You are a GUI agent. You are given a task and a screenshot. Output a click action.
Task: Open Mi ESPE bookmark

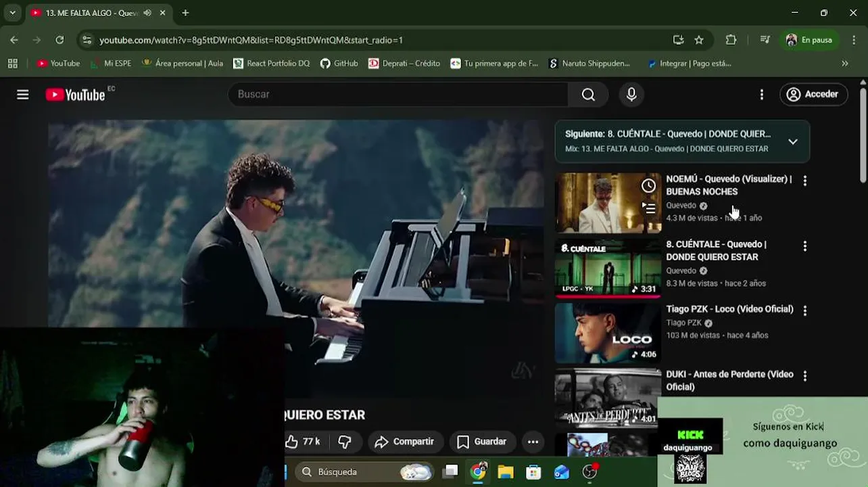pos(110,63)
